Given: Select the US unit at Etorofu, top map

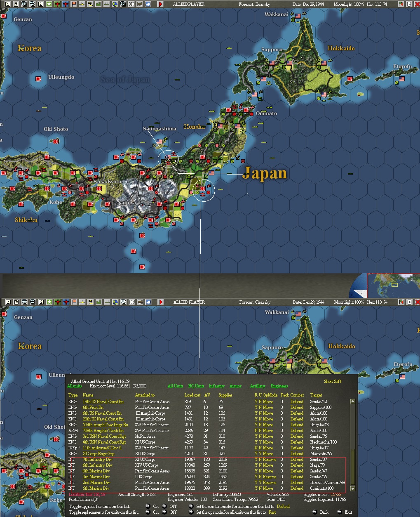Looking at the screenshot, I should [x=401, y=78].
